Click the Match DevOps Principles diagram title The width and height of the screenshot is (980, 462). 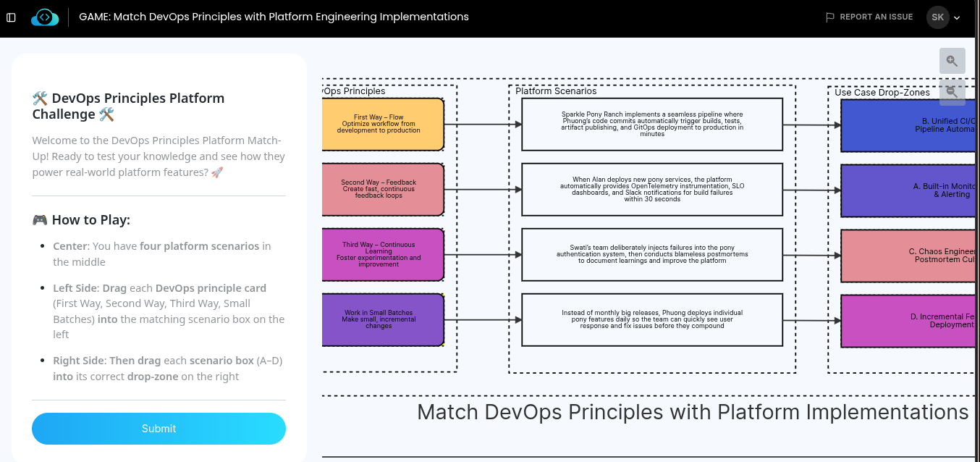pos(693,412)
